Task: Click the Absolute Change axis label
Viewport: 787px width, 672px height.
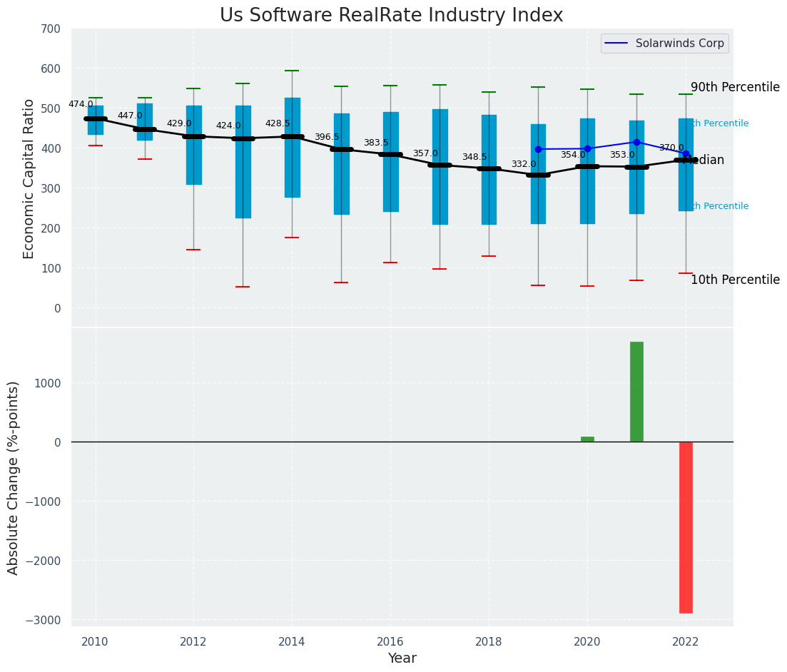Action: pos(13,478)
